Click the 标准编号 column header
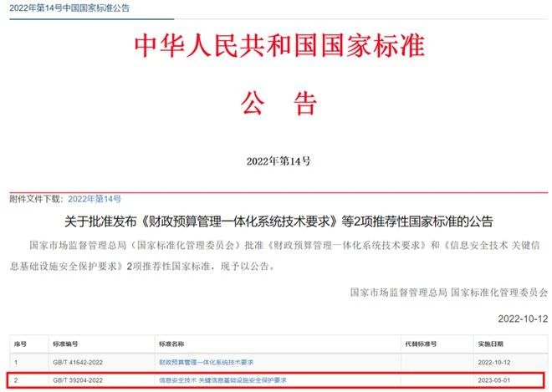Viewport: 552px width, 392px height. (x=65, y=344)
